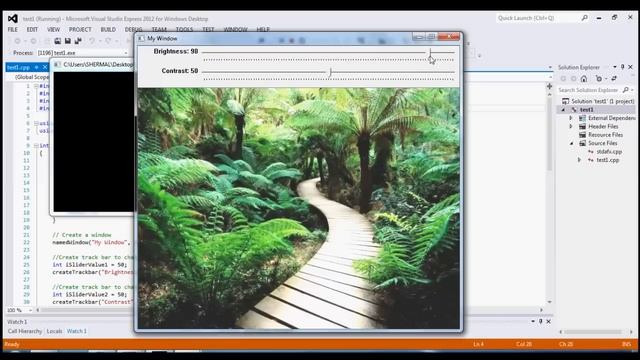Image resolution: width=640 pixels, height=360 pixels.
Task: Click the Navigate Forward toolbar icon
Action: (33, 41)
